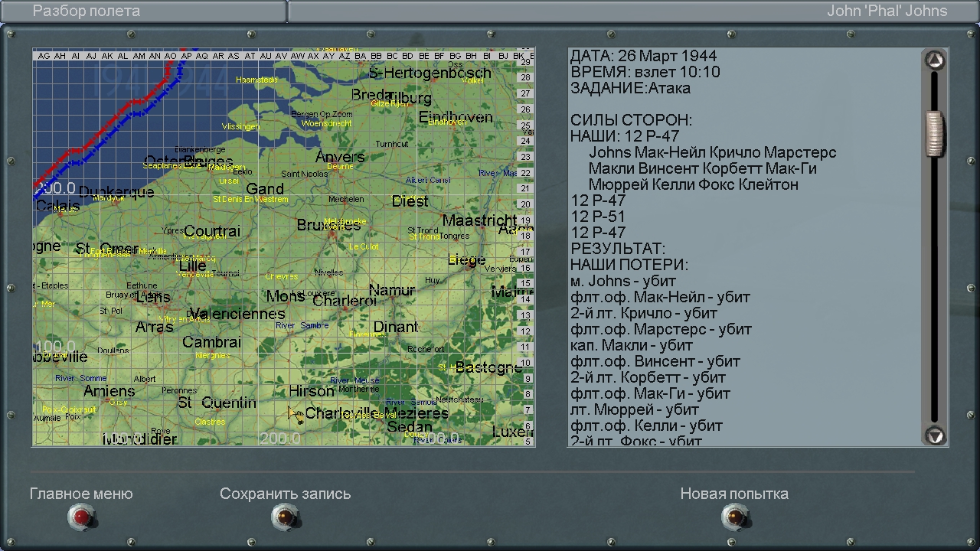Click the loss entry 'лт. Мюррей - убит'
Screen dimensions: 980x551
coord(635,409)
